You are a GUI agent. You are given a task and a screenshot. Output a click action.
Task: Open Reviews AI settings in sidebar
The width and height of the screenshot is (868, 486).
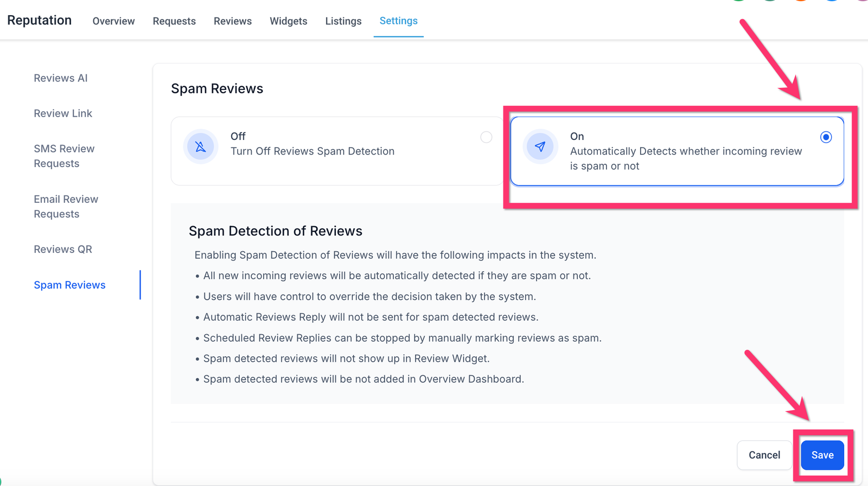point(61,78)
